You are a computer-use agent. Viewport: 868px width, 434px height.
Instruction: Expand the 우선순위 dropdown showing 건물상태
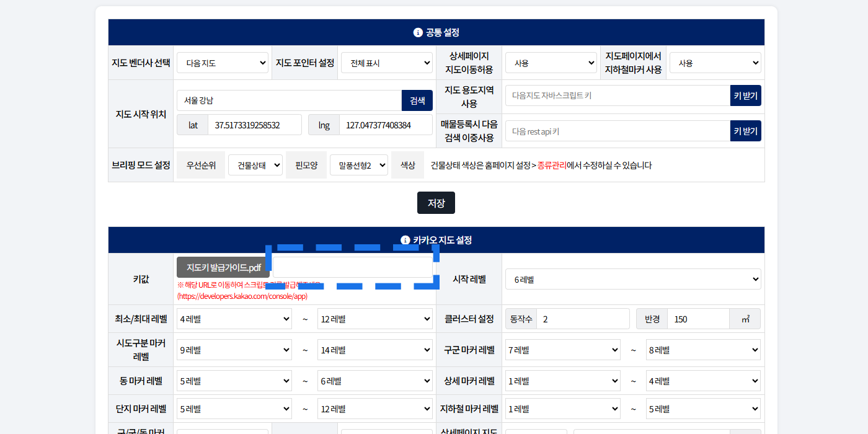click(x=255, y=165)
